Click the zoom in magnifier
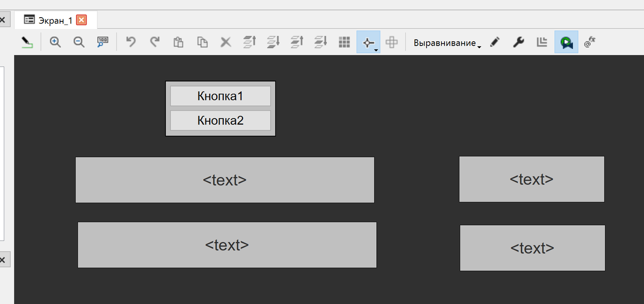 pos(55,42)
